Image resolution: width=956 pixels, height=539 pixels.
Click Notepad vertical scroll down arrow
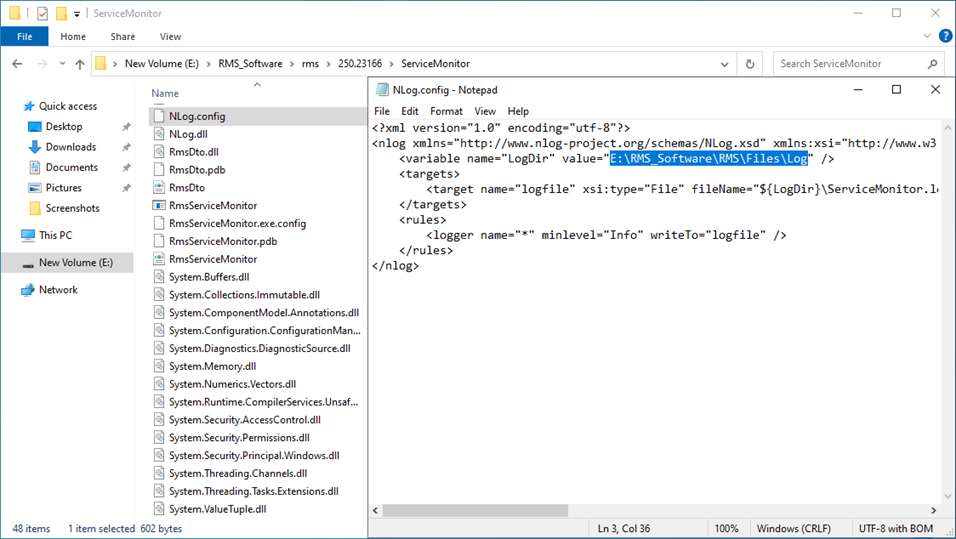(947, 496)
